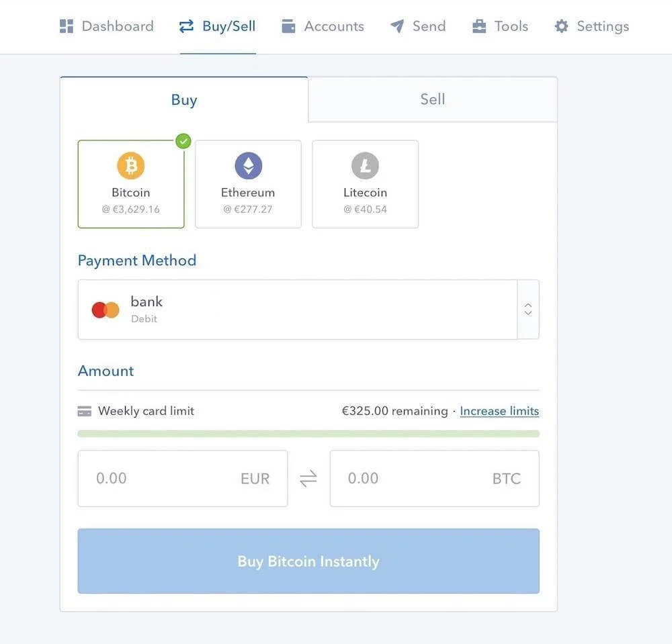The width and height of the screenshot is (672, 644).
Task: Open Accounts via the wallet icon
Action: pyautogui.click(x=288, y=26)
